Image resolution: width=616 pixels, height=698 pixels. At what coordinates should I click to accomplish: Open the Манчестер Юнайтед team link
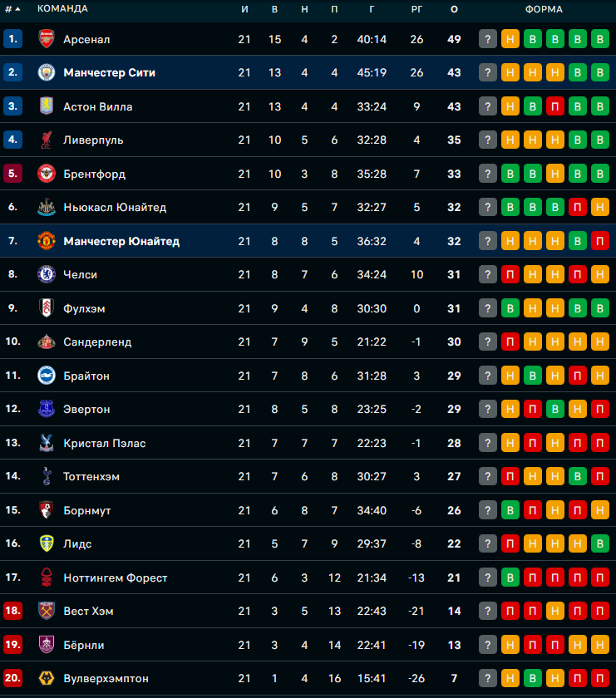(121, 241)
